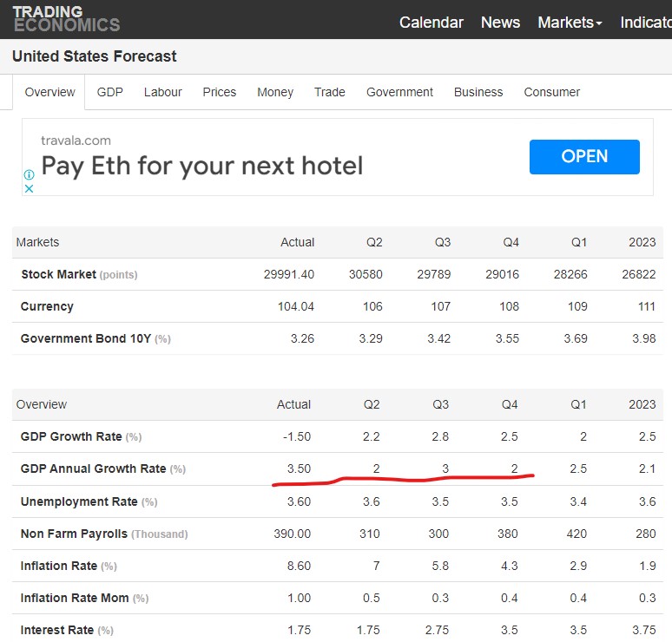Select the Prices tab

[x=220, y=92]
